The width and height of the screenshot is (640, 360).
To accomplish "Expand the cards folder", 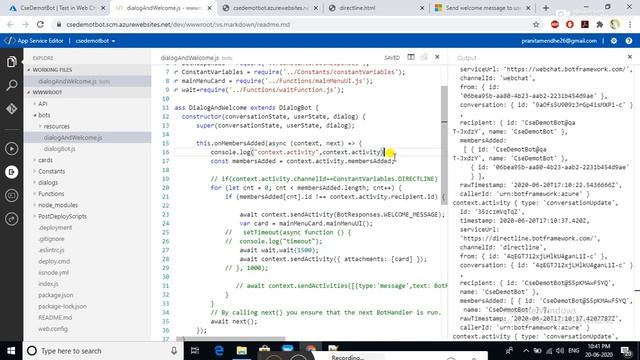I will coord(45,160).
